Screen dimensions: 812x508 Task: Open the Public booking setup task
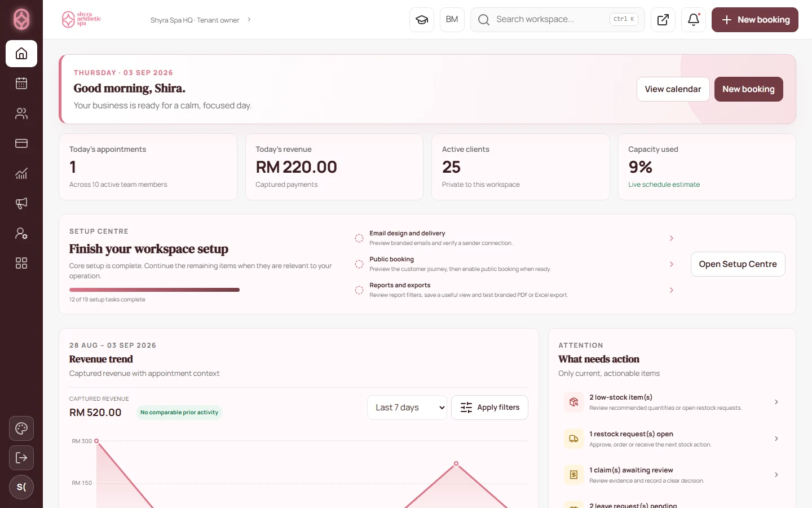514,264
